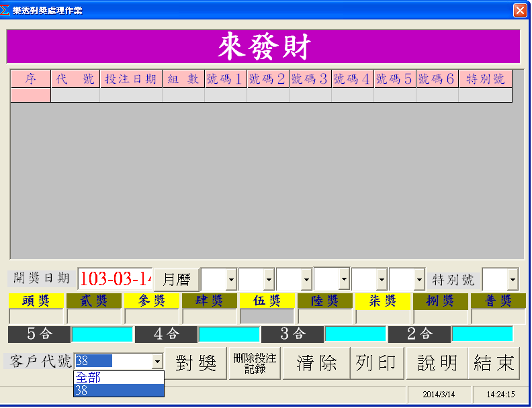Click the 頭獎 result box
This screenshot has height=408, width=532.
coord(36,317)
